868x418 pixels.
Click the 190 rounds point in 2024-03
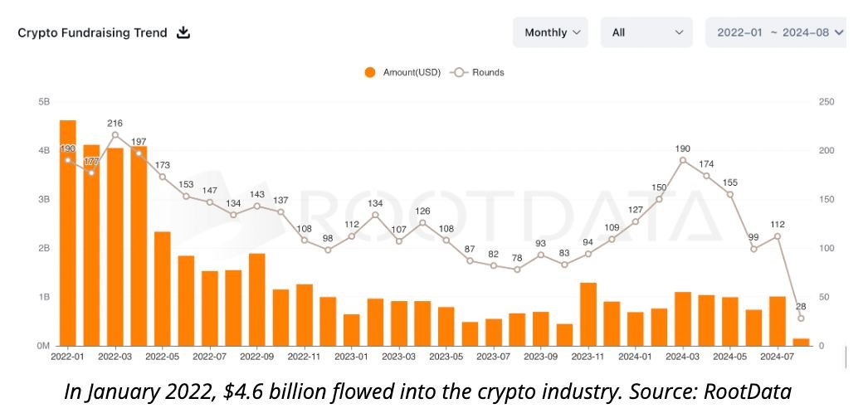point(683,160)
